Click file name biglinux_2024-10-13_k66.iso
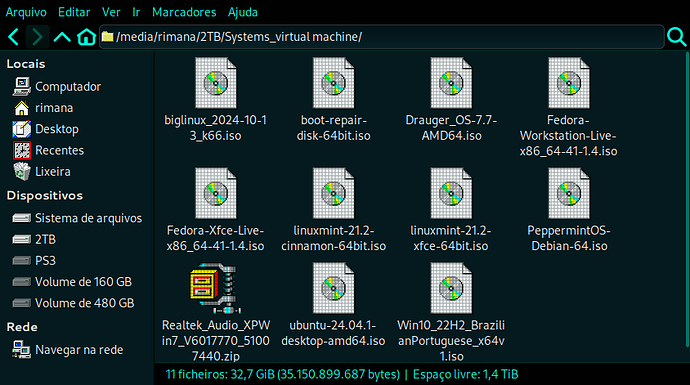 216,128
